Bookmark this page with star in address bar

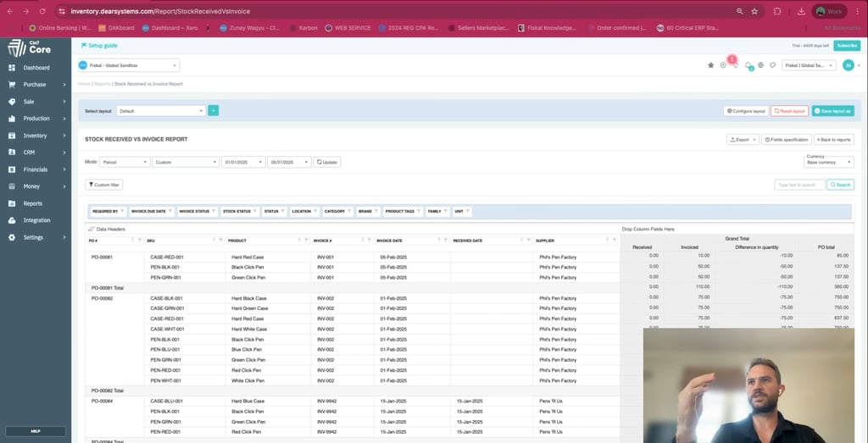click(x=754, y=11)
